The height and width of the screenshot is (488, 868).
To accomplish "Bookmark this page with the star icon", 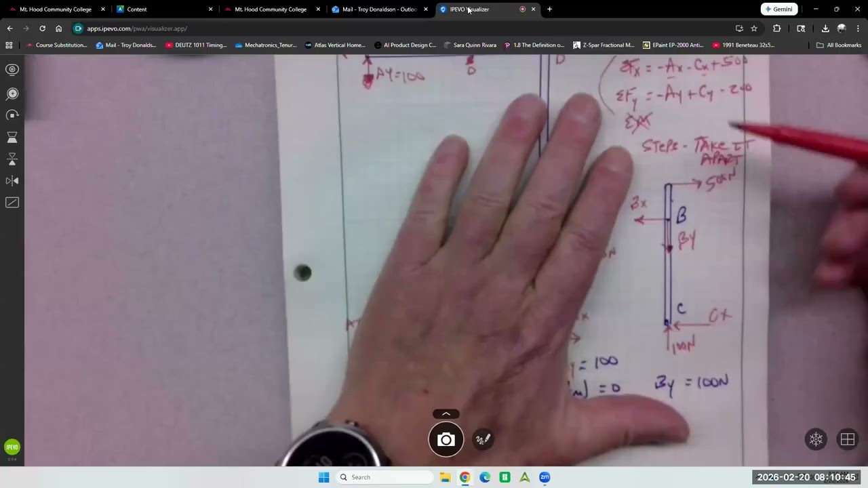I will (x=754, y=28).
